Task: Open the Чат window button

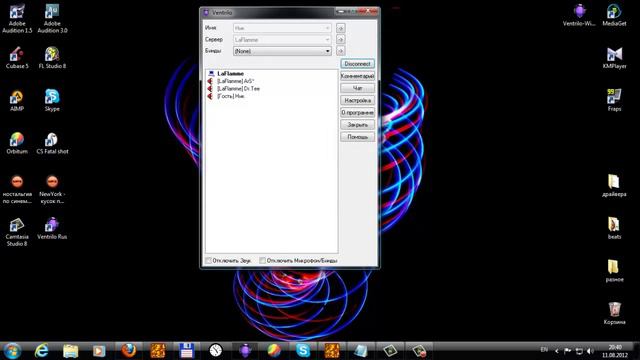Action: (358, 88)
